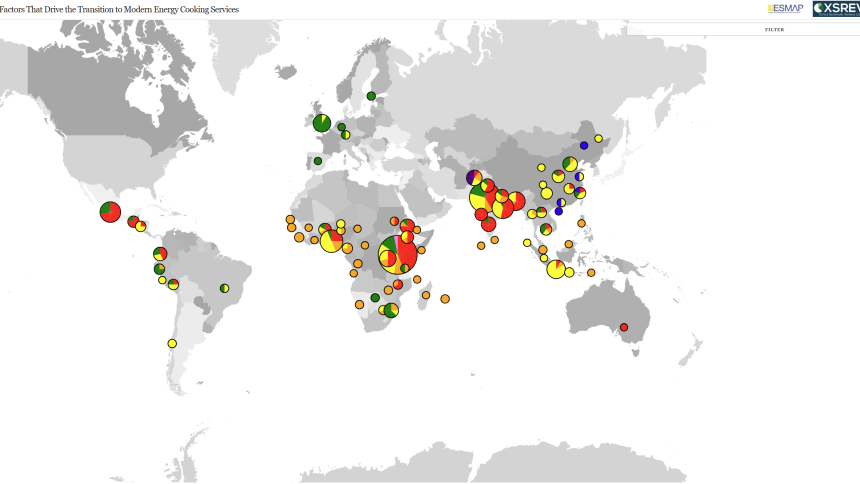
Task: Click the XSREV logo
Action: point(836,8)
